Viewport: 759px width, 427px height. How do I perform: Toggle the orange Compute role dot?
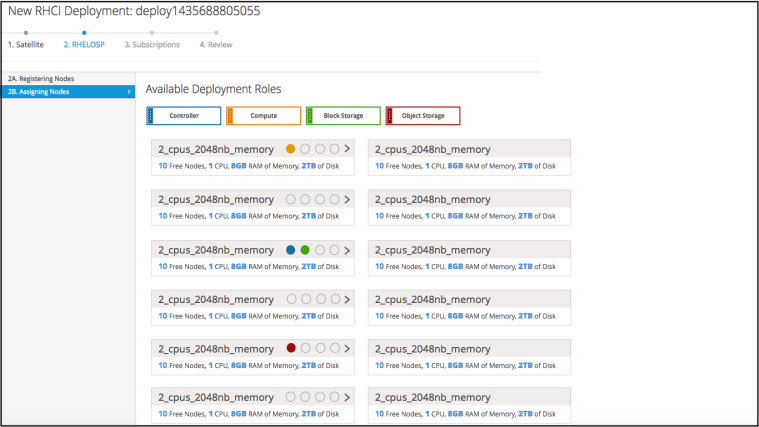[290, 149]
